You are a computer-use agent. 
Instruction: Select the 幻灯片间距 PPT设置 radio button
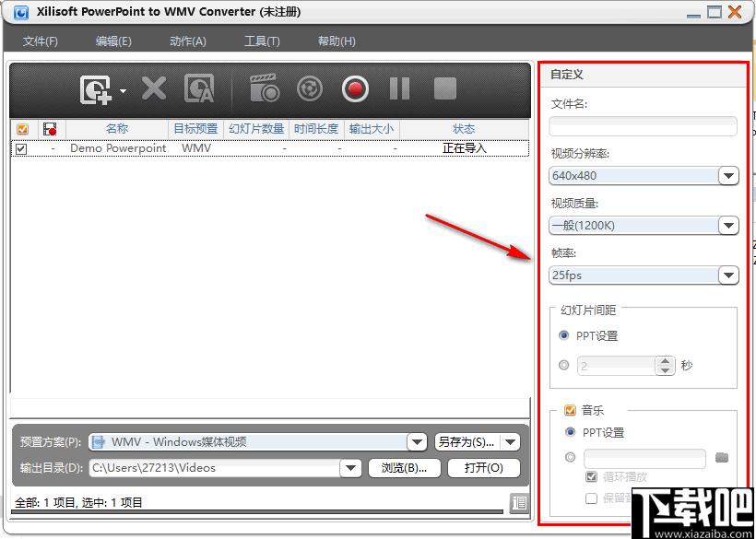pyautogui.click(x=563, y=335)
